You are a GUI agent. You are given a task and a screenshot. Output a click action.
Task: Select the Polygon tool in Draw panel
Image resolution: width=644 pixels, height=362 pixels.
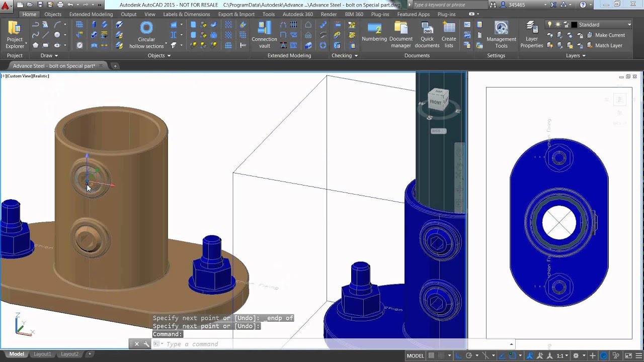35,45
